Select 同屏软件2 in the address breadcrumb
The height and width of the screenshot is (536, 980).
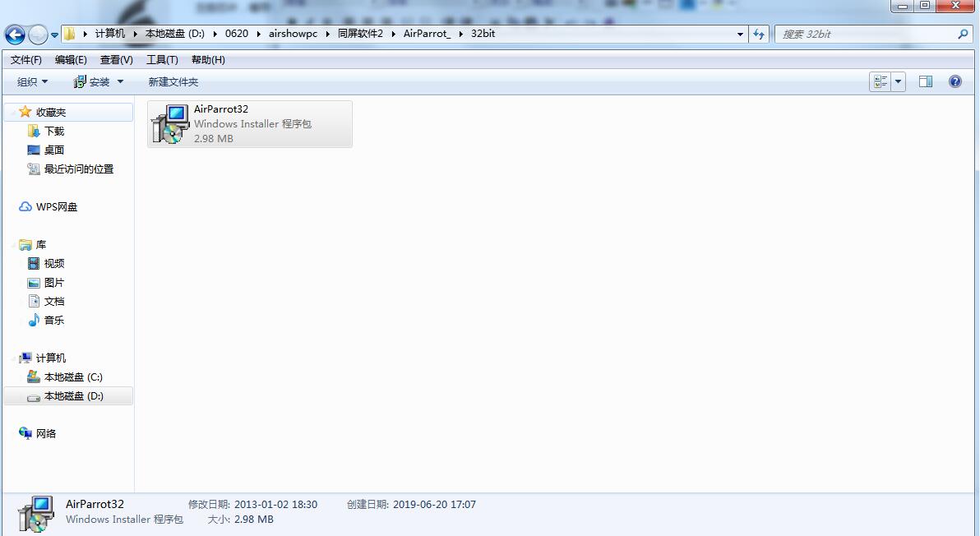coord(360,34)
